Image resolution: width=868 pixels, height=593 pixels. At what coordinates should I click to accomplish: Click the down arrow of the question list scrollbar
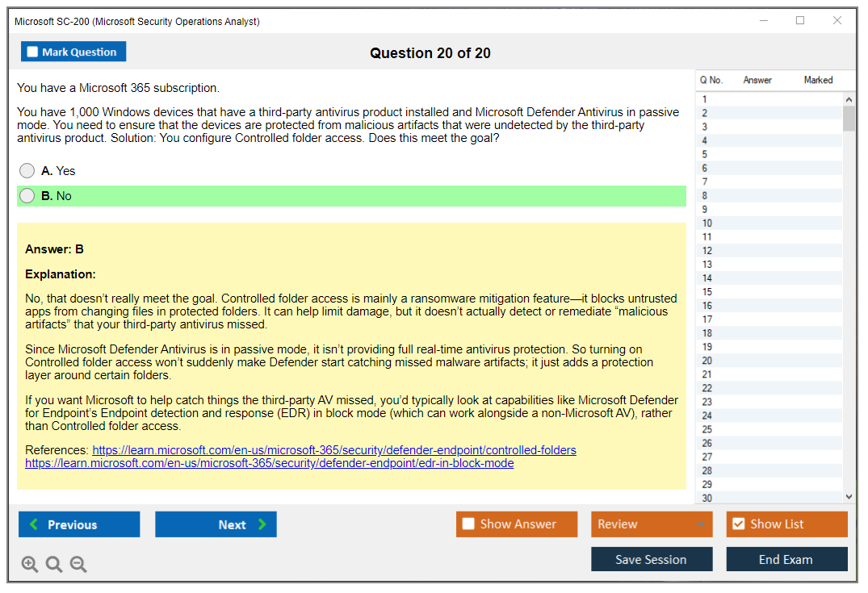click(x=849, y=496)
